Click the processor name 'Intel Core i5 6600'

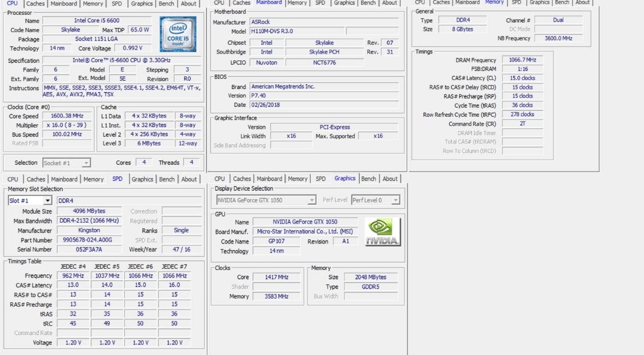pos(97,20)
